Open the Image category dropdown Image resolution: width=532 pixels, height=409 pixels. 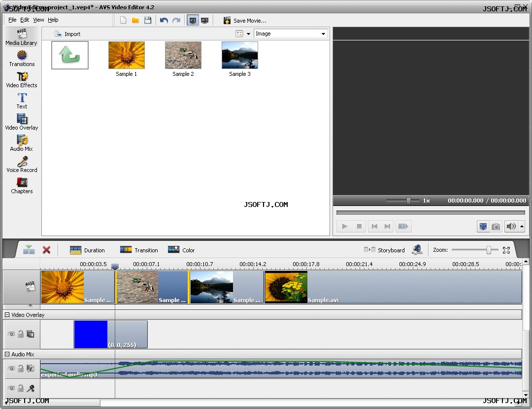pyautogui.click(x=291, y=34)
